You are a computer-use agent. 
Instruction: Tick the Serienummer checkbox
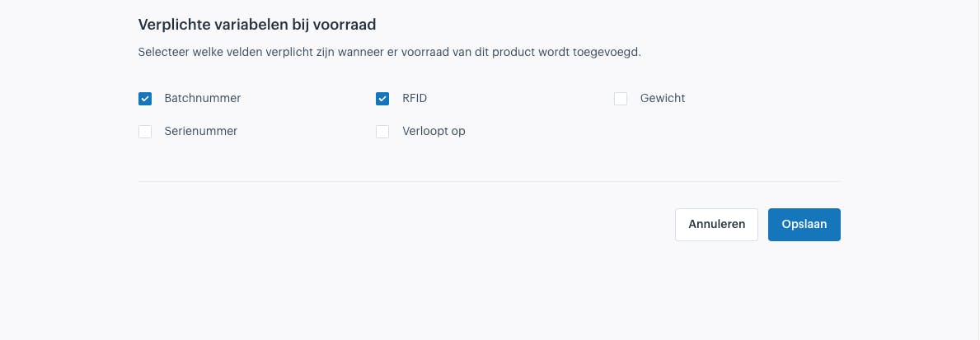pos(145,132)
